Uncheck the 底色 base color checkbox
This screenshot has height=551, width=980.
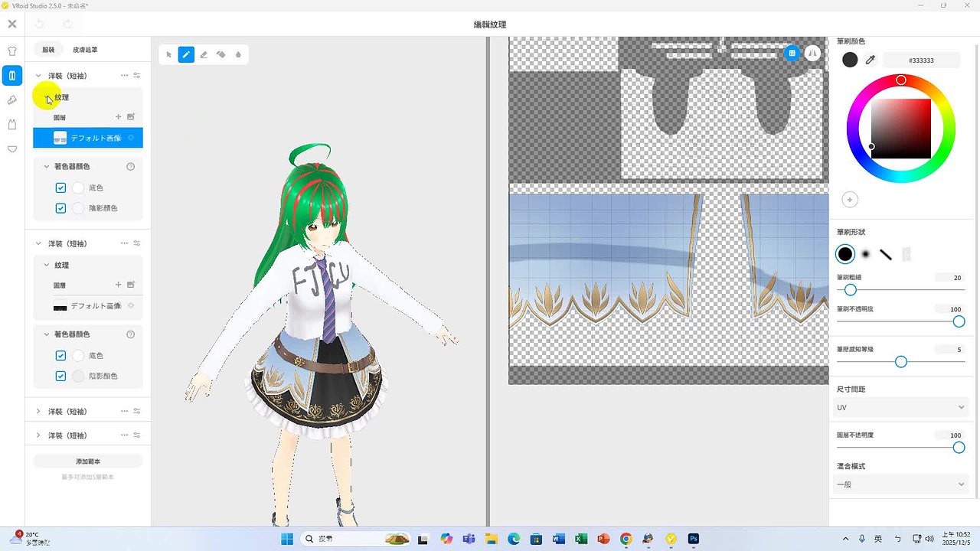coord(60,187)
